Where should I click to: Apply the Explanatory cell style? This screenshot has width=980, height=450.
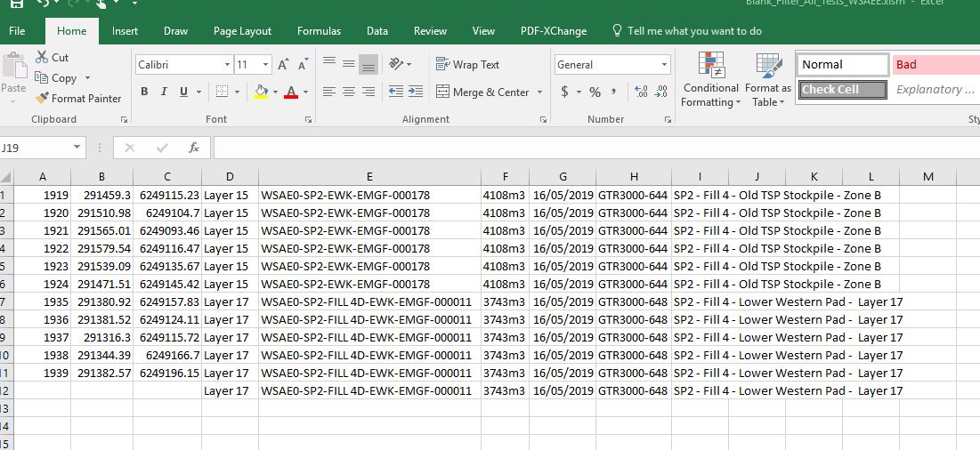tap(936, 89)
